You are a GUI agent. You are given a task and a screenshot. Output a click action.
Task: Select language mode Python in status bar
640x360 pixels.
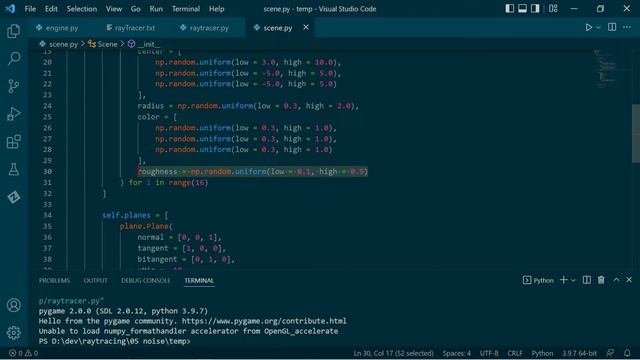tap(542, 353)
